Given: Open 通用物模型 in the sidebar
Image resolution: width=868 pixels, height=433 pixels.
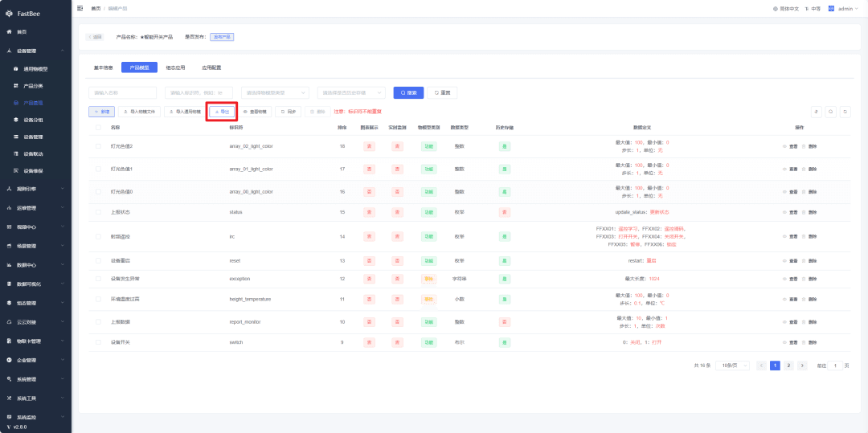Looking at the screenshot, I should (35, 69).
